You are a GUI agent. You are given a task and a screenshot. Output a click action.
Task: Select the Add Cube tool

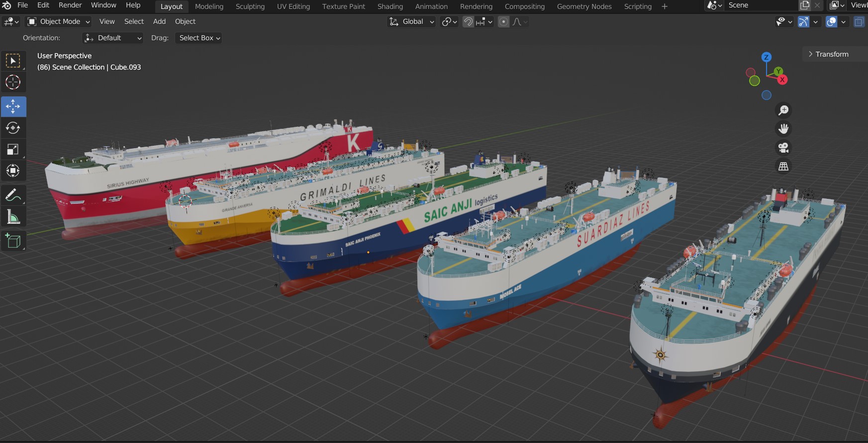coord(13,241)
